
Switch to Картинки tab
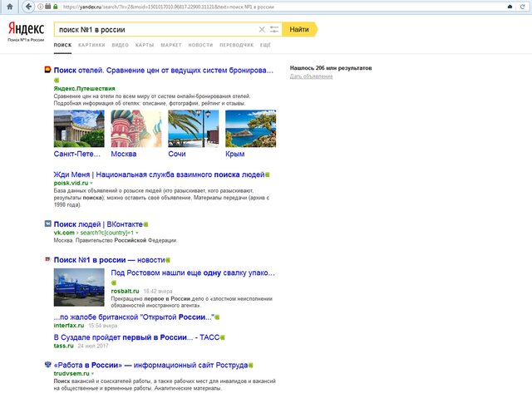coord(91,45)
